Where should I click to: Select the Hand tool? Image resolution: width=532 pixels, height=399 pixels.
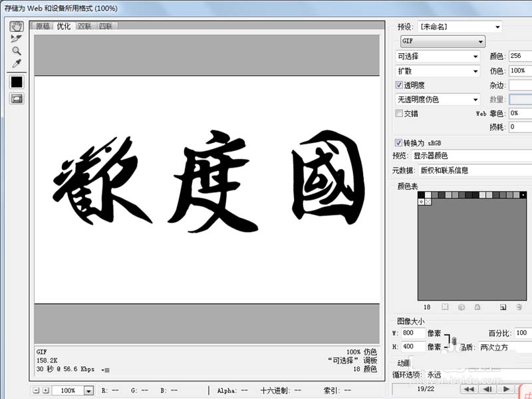[x=16, y=26]
